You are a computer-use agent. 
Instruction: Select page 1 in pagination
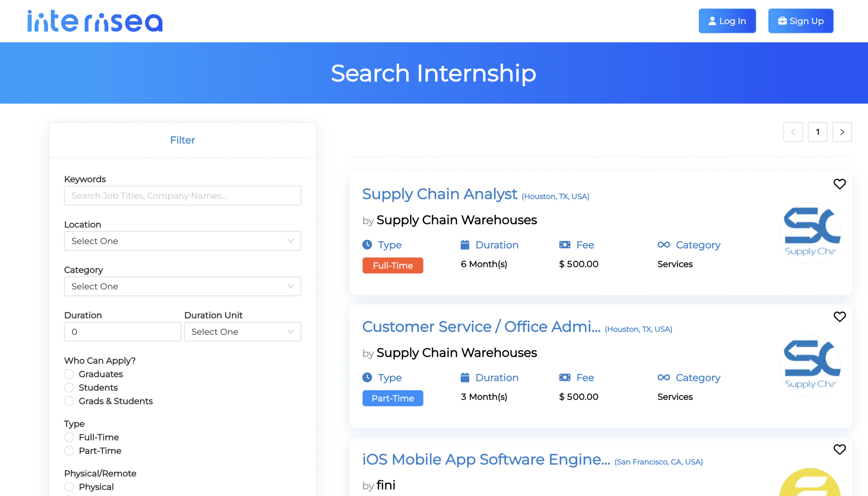click(x=817, y=132)
